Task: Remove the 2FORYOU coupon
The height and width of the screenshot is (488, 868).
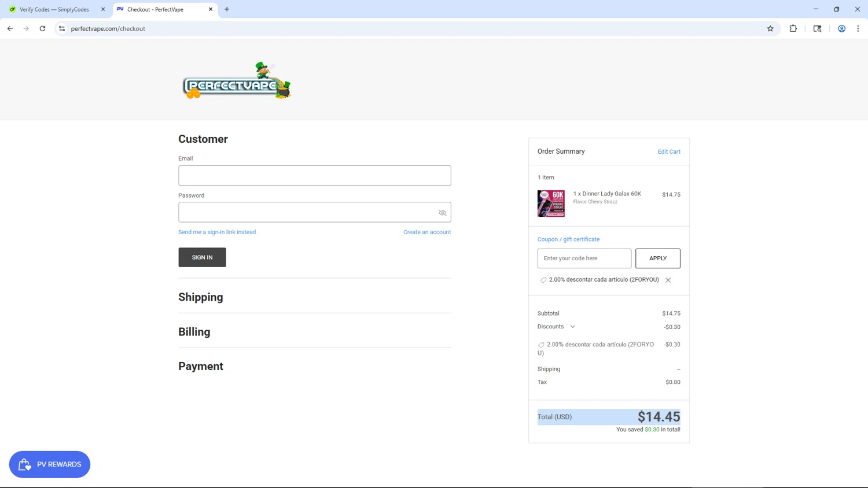Action: 668,280
